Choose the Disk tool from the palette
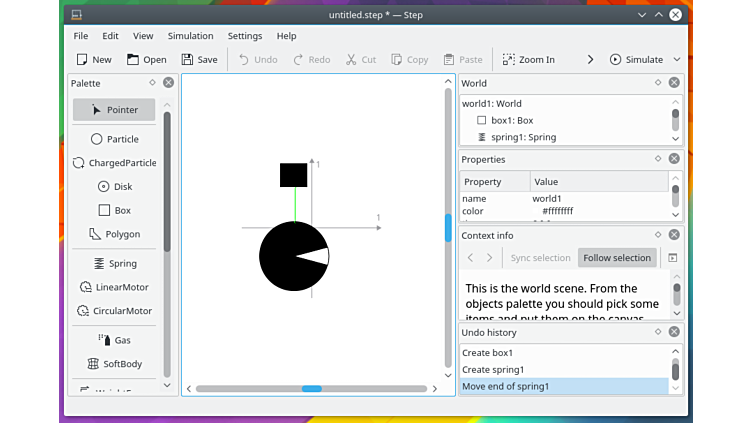 pyautogui.click(x=114, y=187)
